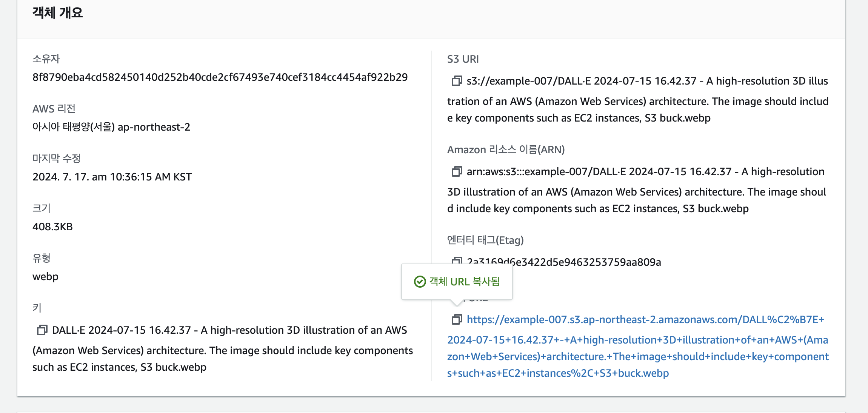This screenshot has height=413, width=868.
Task: Click the '엔터티 태그(Etag)' label
Action: [x=485, y=240]
